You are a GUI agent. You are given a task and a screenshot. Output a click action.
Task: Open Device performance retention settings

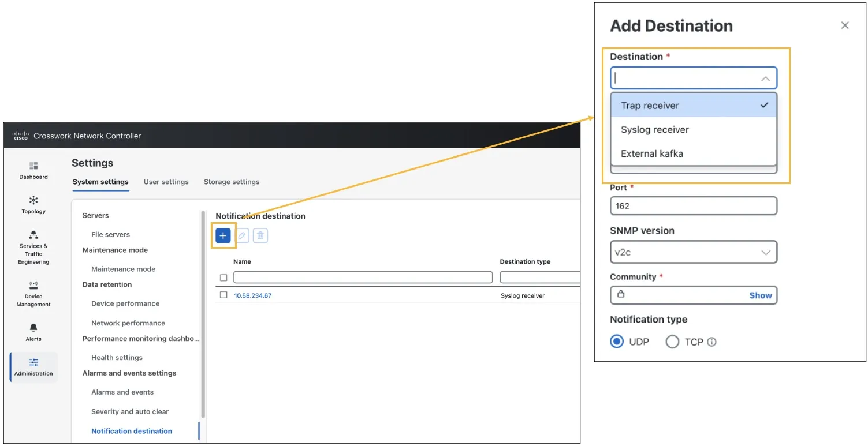tap(125, 304)
